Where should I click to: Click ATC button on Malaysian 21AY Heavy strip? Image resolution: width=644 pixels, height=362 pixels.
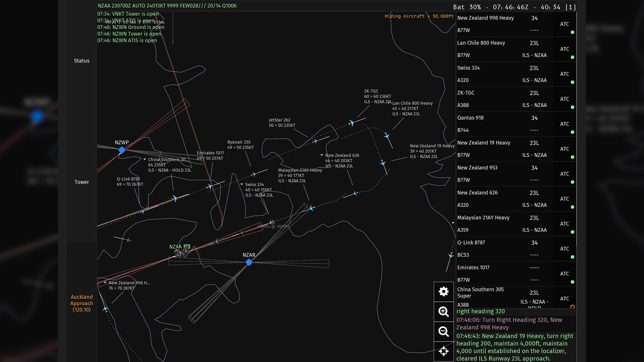point(565,224)
